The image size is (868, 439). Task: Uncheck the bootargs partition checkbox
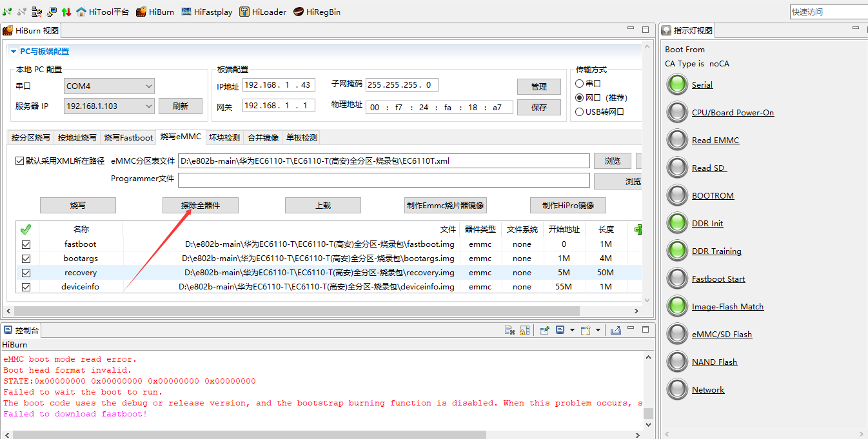pyautogui.click(x=26, y=259)
